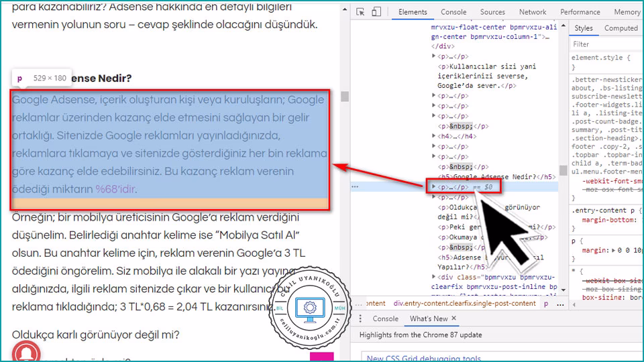Select the 'Peki ger' p row

pos(496,227)
